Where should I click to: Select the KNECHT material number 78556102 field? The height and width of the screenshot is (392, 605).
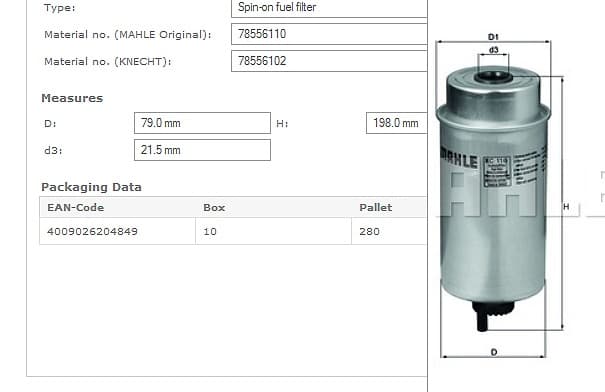click(x=329, y=61)
